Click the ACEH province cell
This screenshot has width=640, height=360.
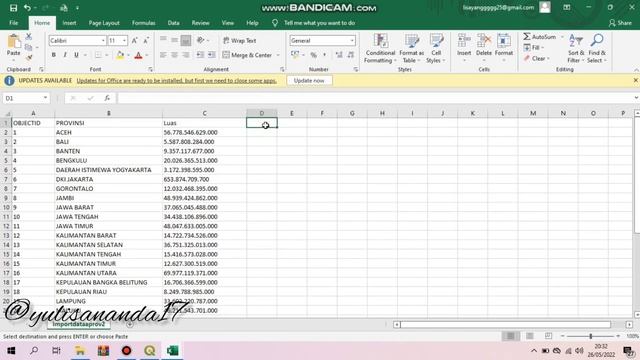pos(108,132)
